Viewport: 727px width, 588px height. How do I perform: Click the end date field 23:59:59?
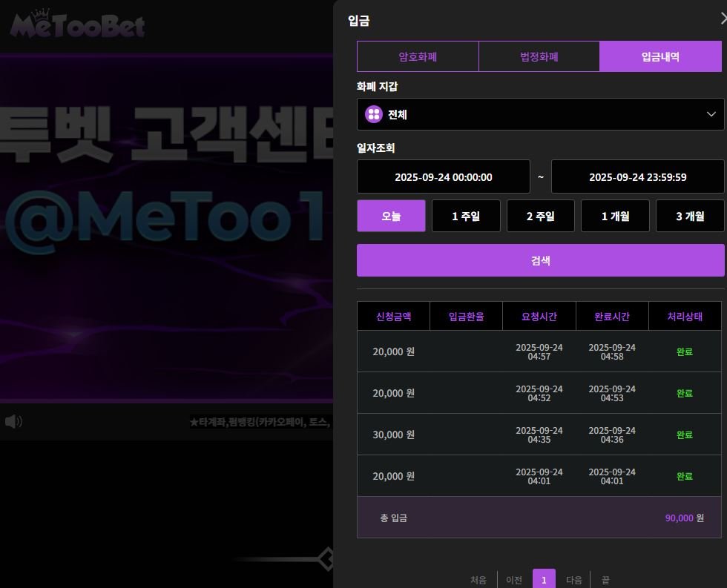point(637,176)
